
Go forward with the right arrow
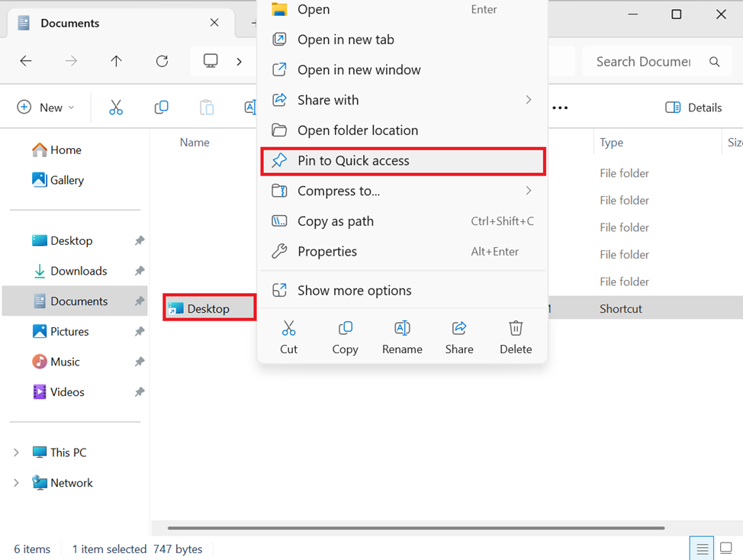point(71,61)
